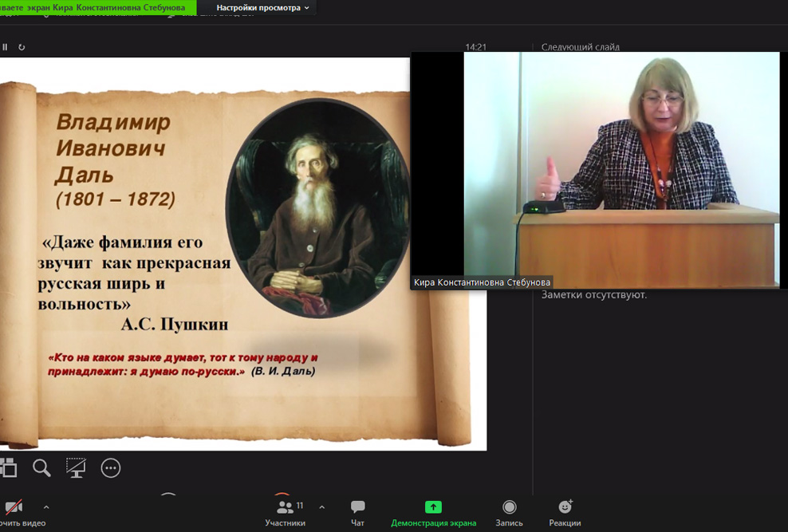Open the three-dots more options under the slide

111,468
